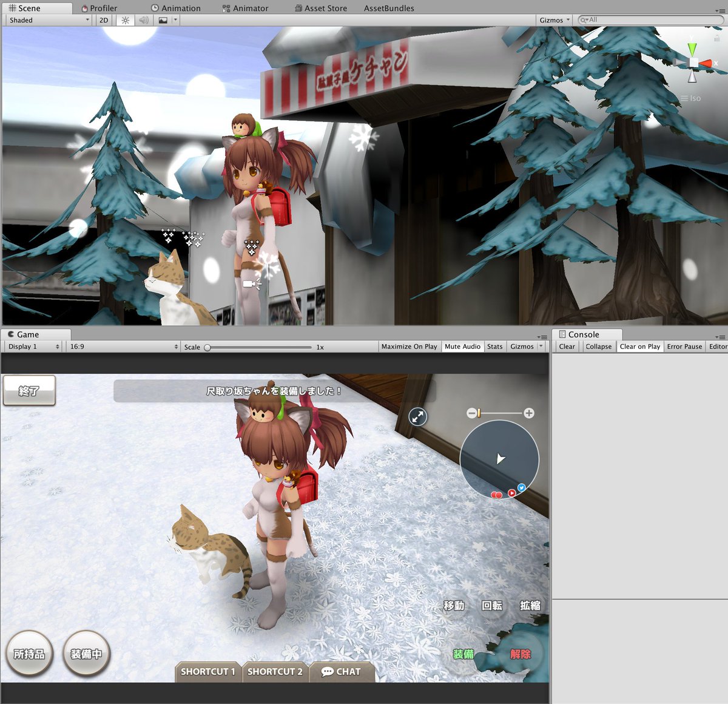Open the SHORTCUT 1 tab
The image size is (728, 704).
pyautogui.click(x=207, y=672)
